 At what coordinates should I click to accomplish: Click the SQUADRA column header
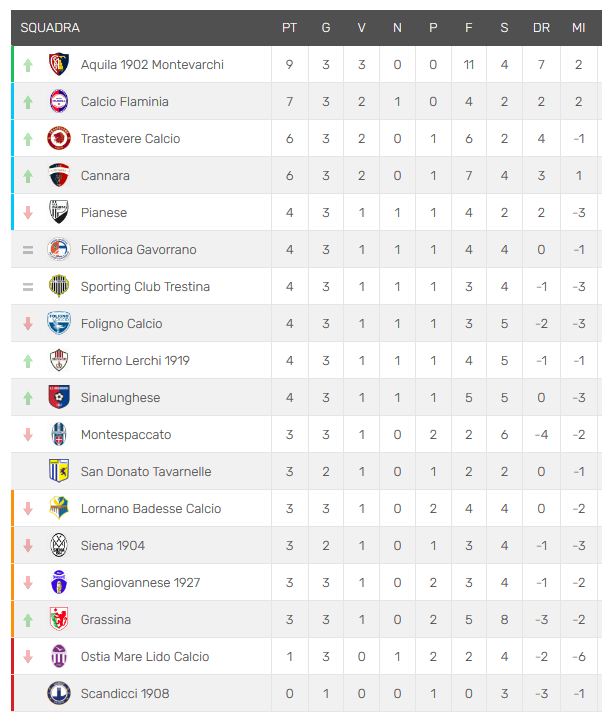click(50, 28)
